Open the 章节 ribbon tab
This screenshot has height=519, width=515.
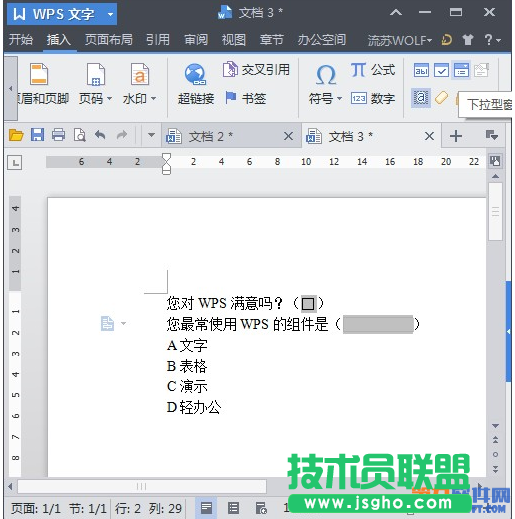click(272, 40)
